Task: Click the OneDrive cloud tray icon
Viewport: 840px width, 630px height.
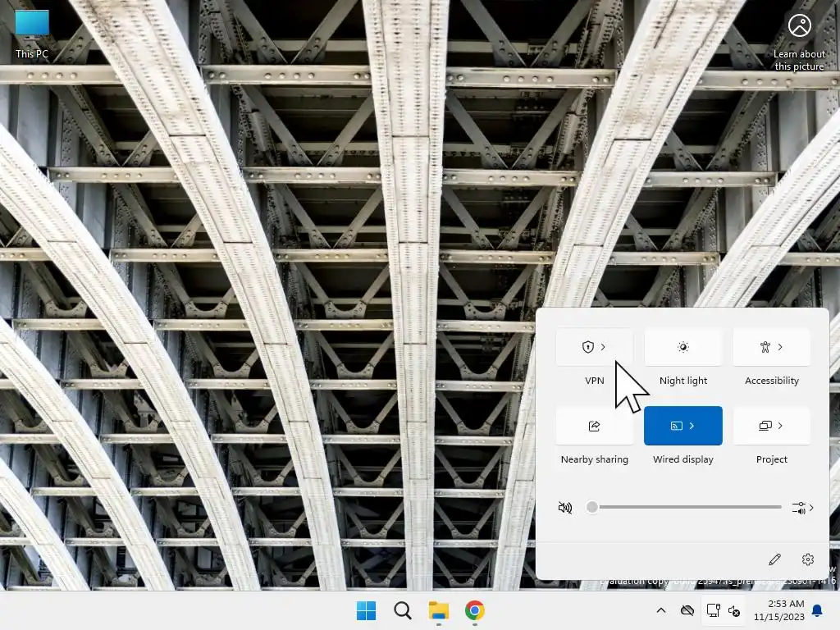Action: pyautogui.click(x=687, y=610)
